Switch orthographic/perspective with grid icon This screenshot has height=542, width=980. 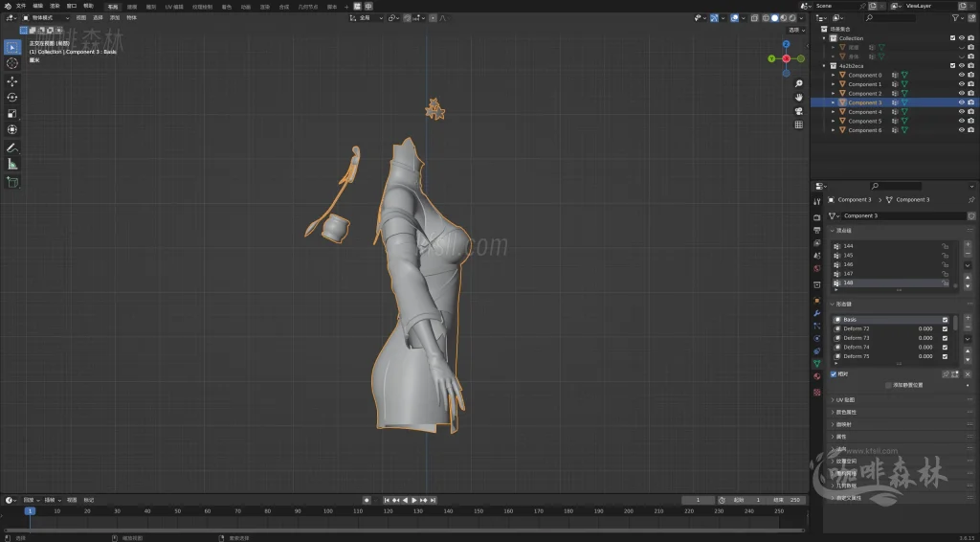coord(799,125)
